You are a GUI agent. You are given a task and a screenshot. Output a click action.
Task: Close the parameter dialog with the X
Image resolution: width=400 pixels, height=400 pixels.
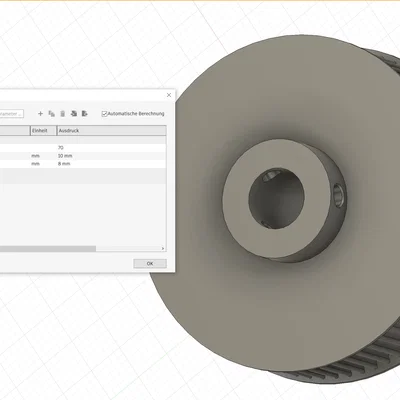[x=169, y=95]
